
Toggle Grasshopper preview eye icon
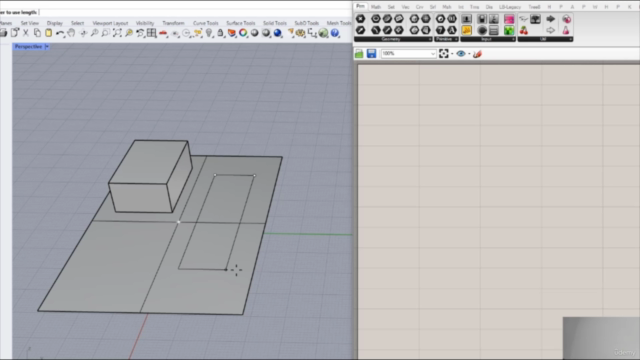click(x=461, y=53)
